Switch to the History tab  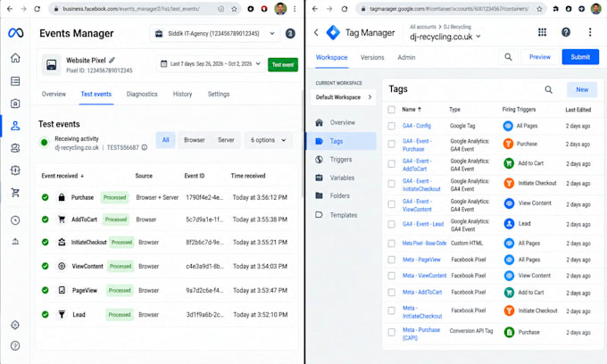(x=182, y=94)
